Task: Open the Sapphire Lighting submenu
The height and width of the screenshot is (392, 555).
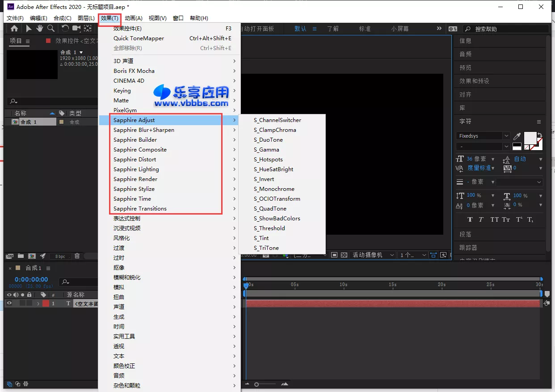Action: coord(136,169)
